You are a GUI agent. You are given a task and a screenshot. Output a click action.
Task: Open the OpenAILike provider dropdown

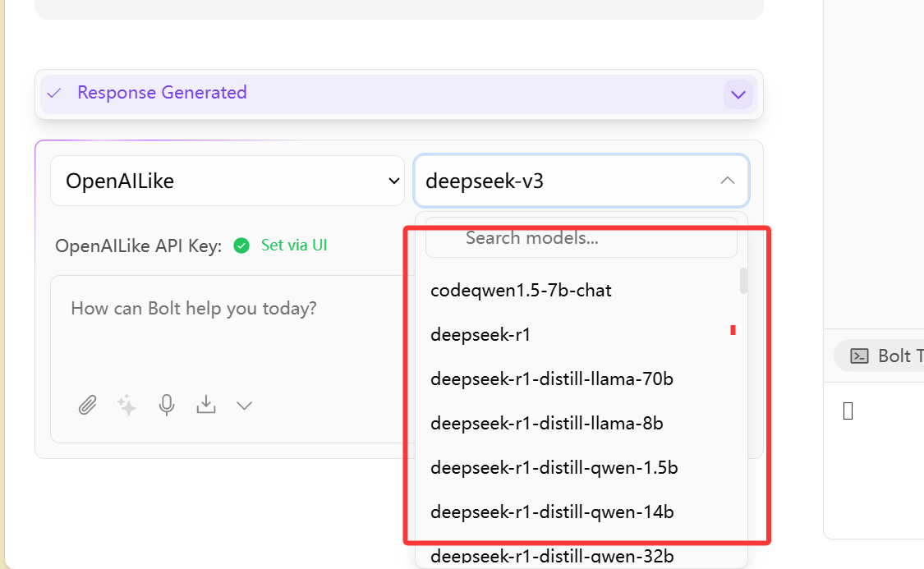228,181
